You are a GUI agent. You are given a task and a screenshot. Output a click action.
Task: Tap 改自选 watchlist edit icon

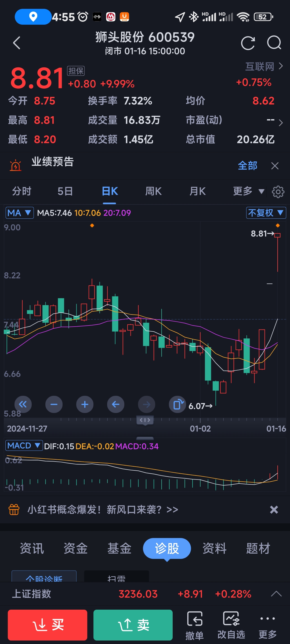tap(231, 625)
